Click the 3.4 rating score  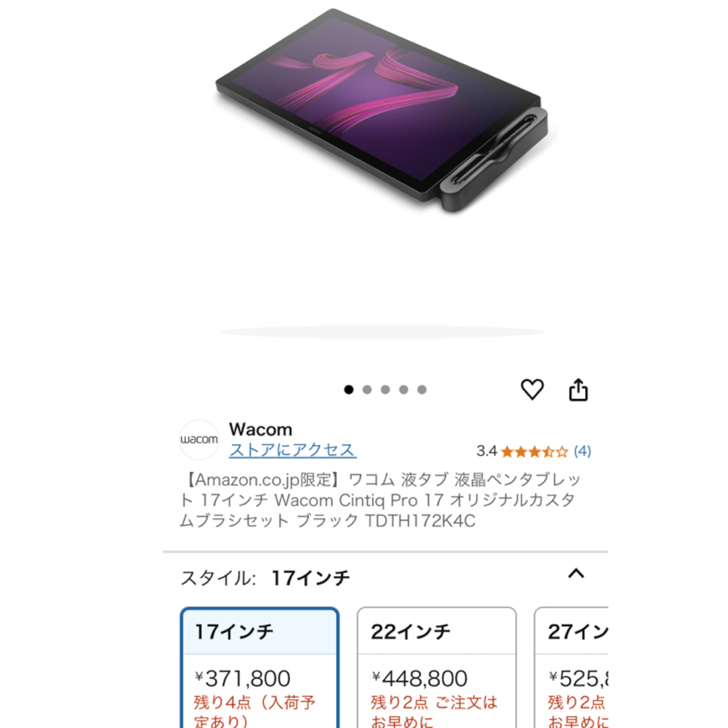click(x=487, y=451)
